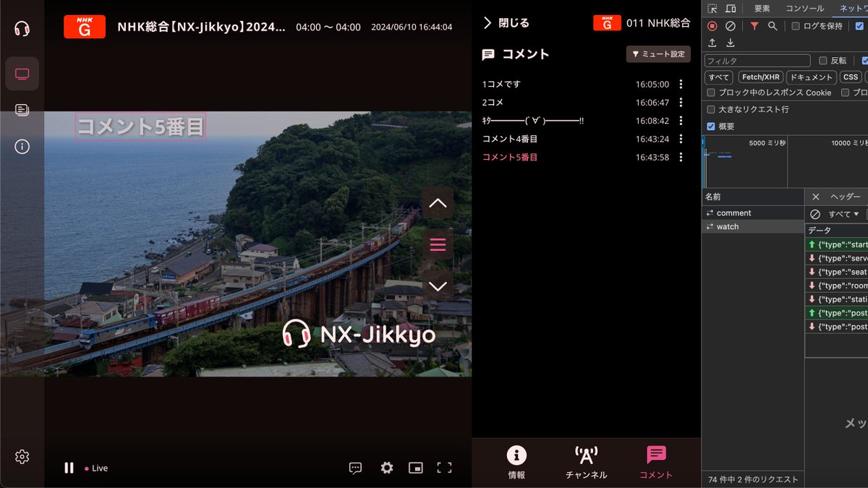Enter fullscreen mode in player
The width and height of the screenshot is (868, 488).
444,468
